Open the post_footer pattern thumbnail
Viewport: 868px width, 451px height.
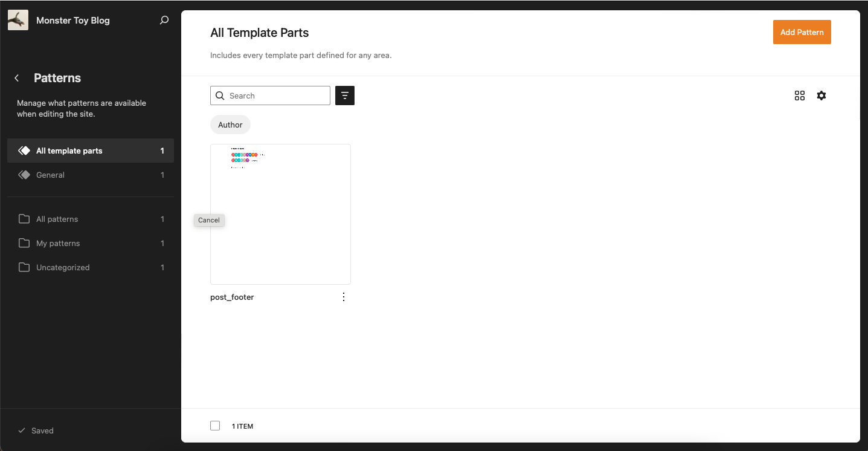(280, 214)
